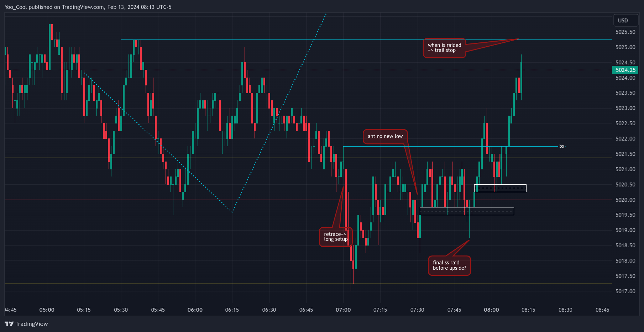Select the 'retrace=> long setup' callout
The height and width of the screenshot is (332, 644).
tap(336, 237)
